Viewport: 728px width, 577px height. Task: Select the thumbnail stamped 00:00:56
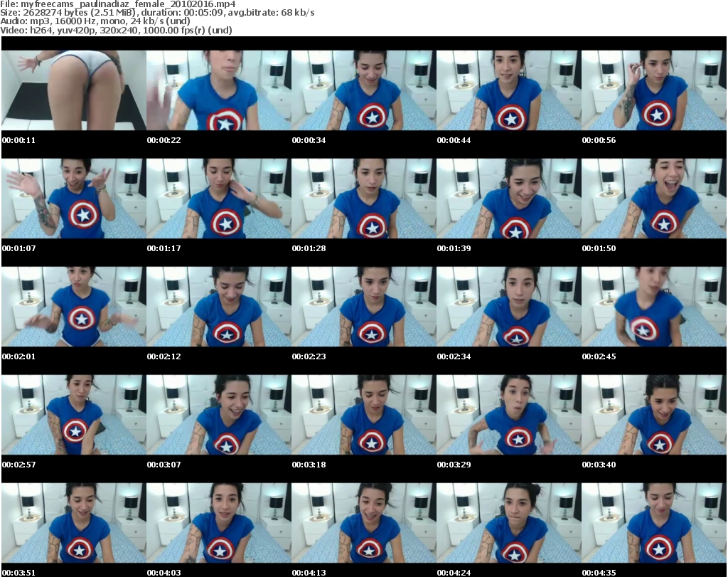(653, 90)
